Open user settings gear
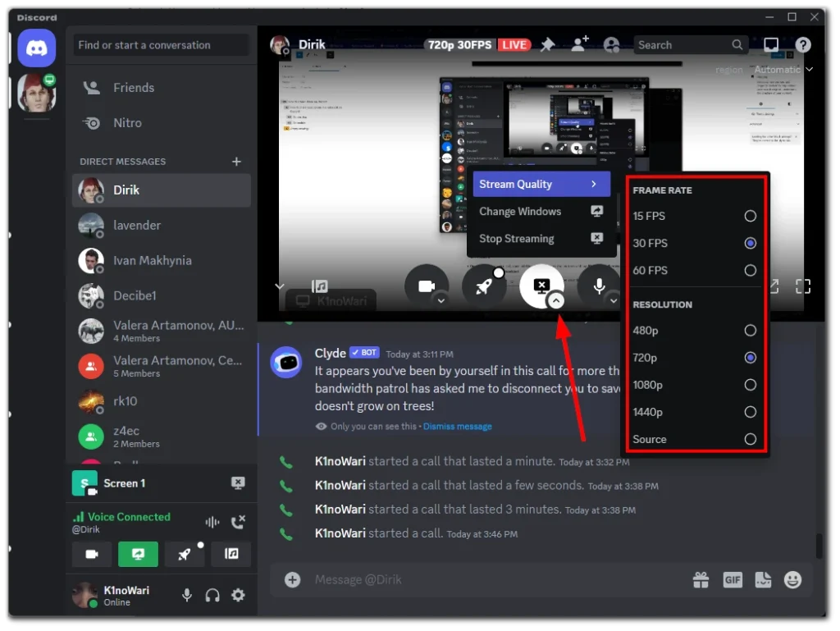840x631 pixels. click(238, 595)
